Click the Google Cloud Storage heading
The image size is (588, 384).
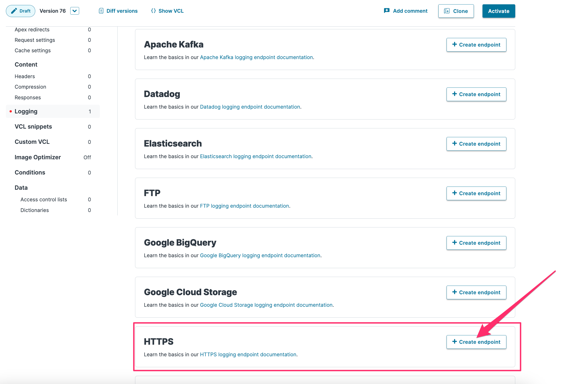coord(190,292)
